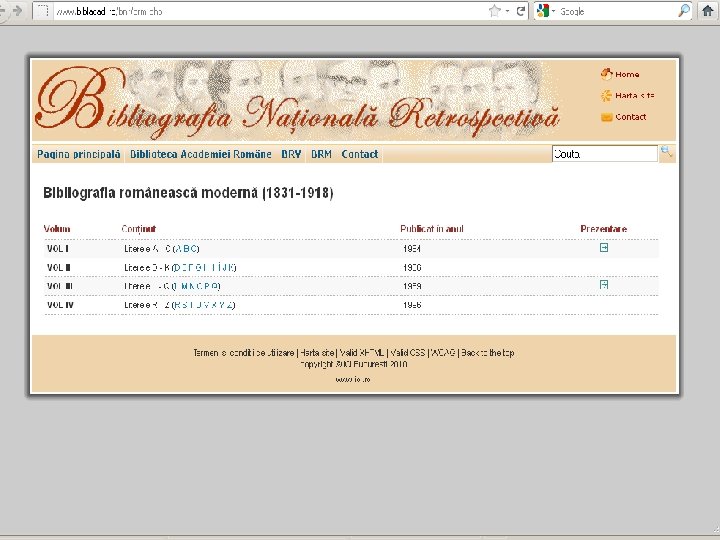Viewport: 720px width, 540px height.
Task: Open Valid CSS link in footer
Action: point(408,353)
